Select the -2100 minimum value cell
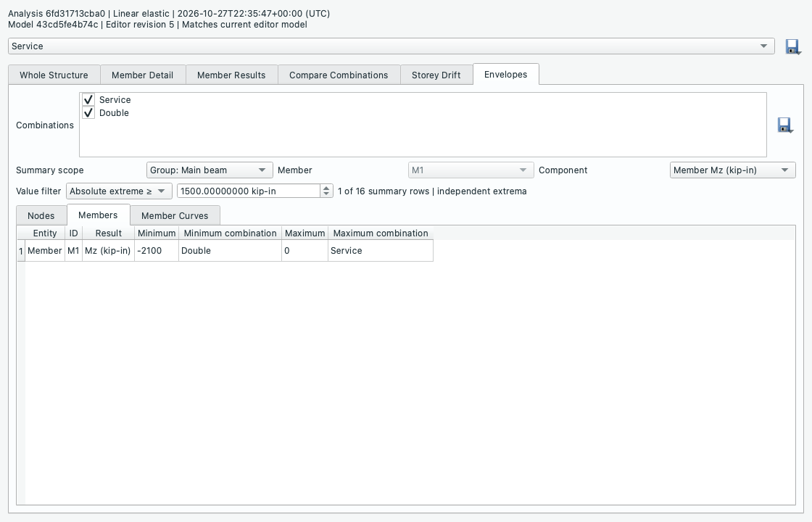 pos(157,251)
